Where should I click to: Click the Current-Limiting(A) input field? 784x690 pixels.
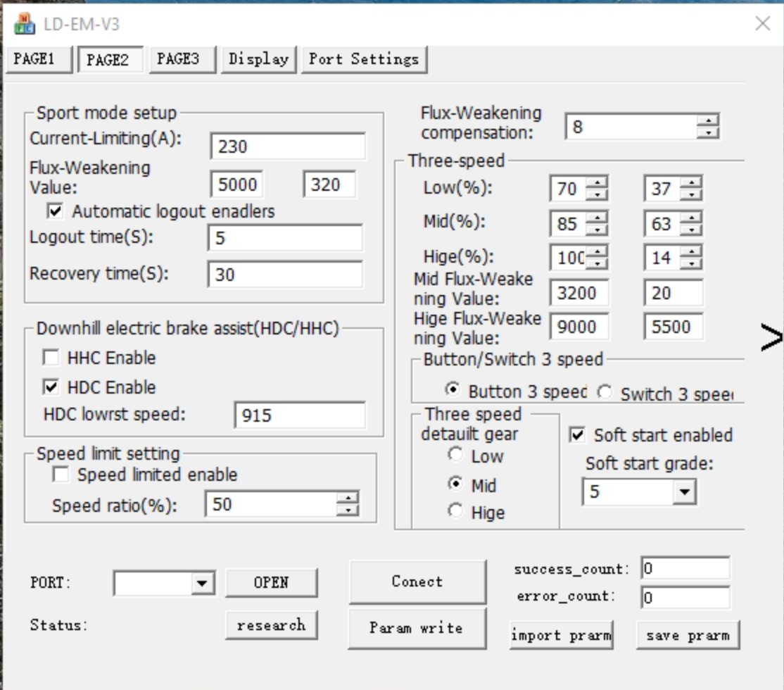pos(287,146)
